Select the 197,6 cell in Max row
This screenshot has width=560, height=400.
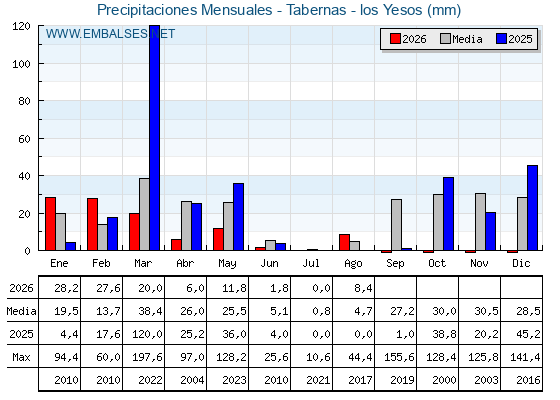[144, 356]
